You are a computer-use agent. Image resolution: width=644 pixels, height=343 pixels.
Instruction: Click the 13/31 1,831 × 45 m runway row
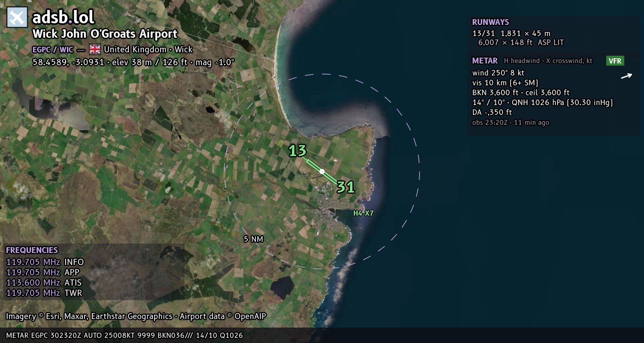click(x=511, y=33)
